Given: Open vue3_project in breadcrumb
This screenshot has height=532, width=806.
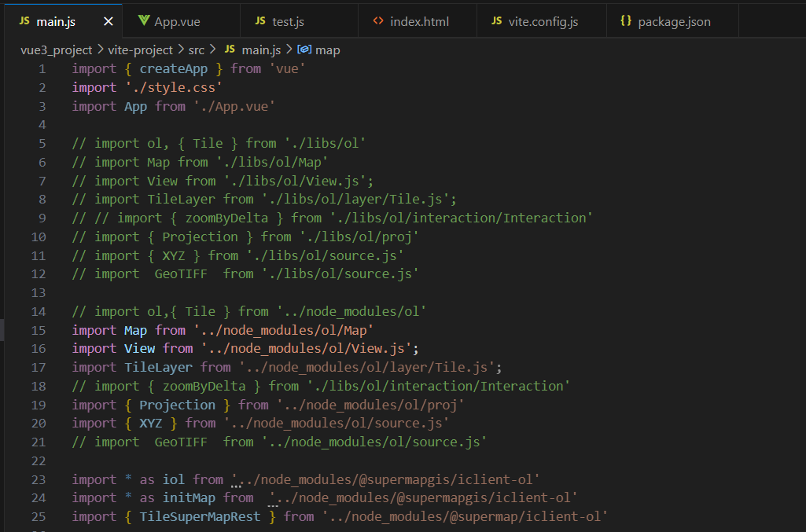Looking at the screenshot, I should tap(56, 50).
